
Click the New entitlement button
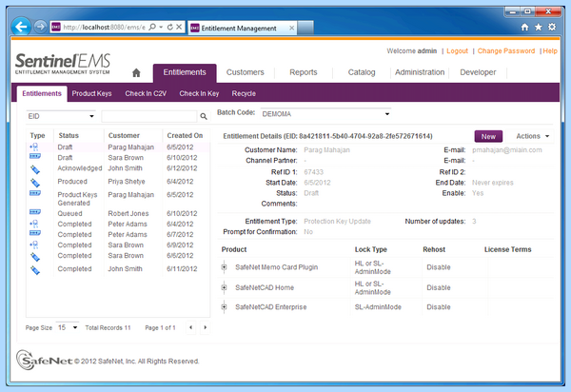(x=488, y=136)
